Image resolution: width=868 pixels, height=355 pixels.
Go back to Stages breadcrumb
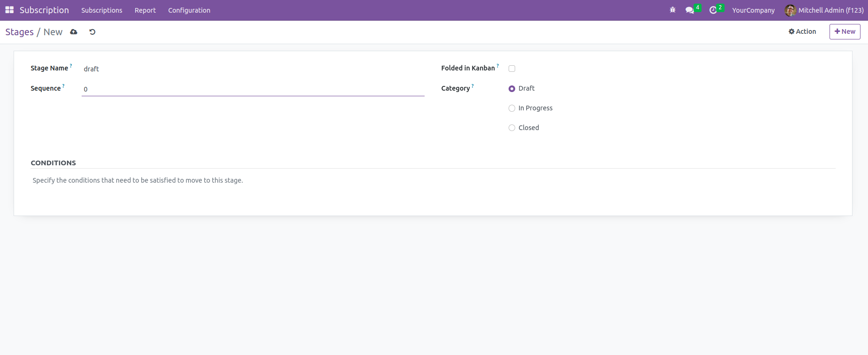coord(19,32)
